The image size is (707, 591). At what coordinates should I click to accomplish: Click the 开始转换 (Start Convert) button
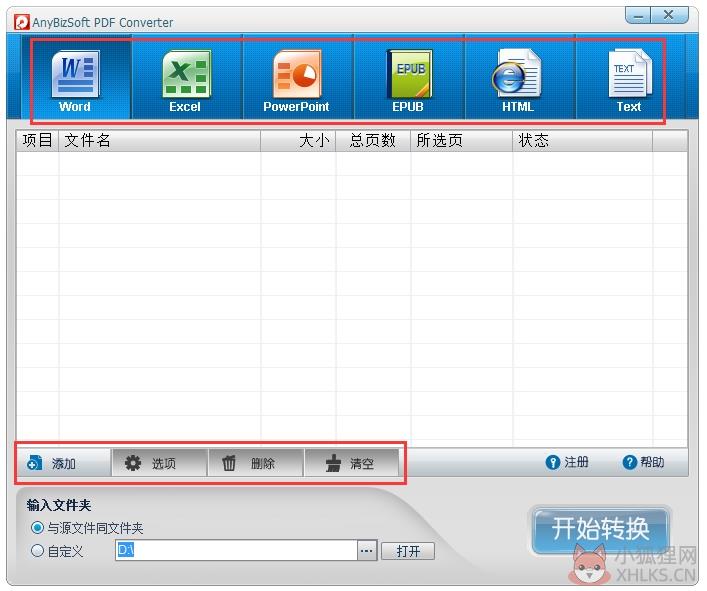[x=601, y=529]
